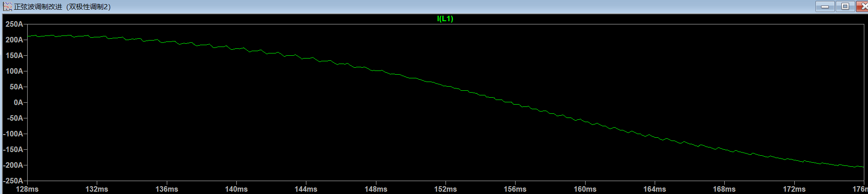Click the 250A label on vertical axis
The height and width of the screenshot is (194, 868).
[14, 24]
